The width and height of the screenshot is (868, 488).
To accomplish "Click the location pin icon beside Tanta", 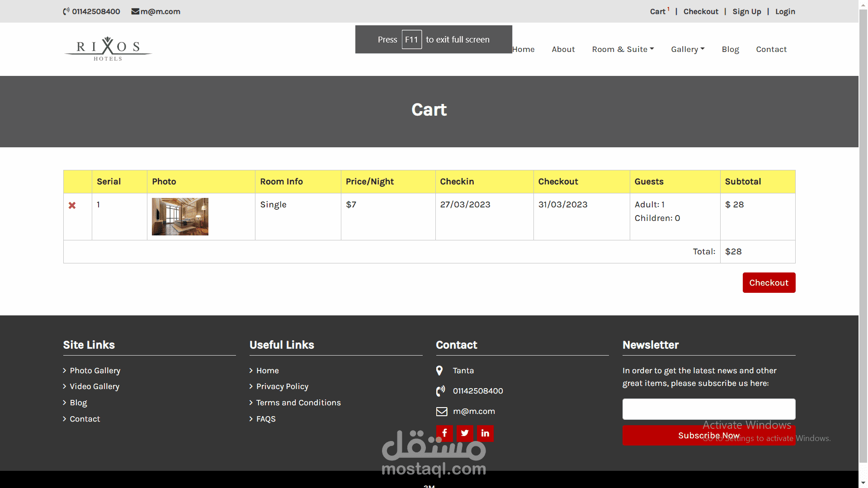I will (439, 371).
